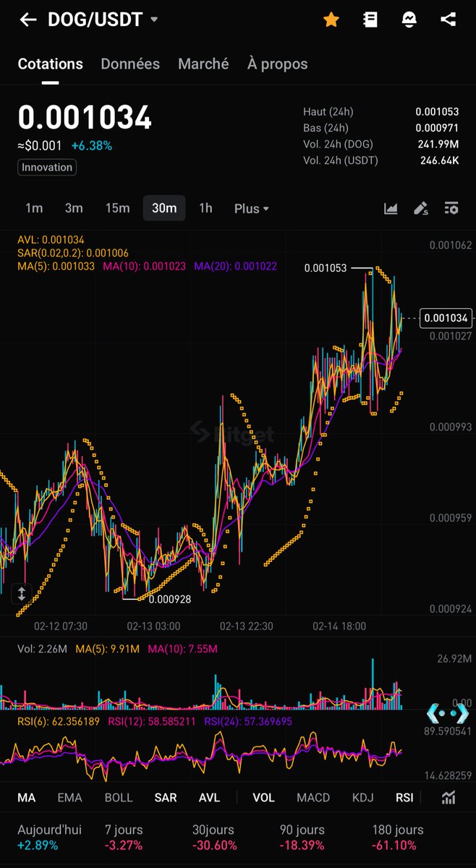The image size is (476, 868).
Task: Tap the 30jours -30.60% performance
Action: pos(215,837)
